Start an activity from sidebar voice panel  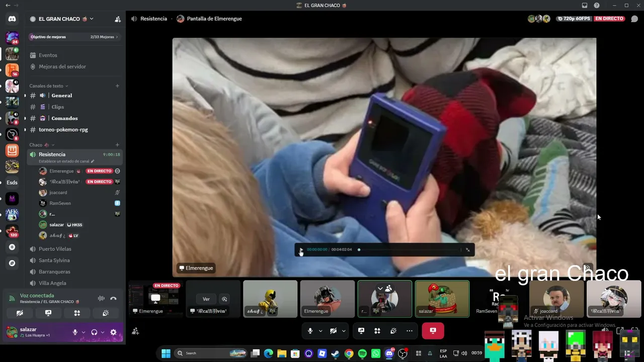(77, 313)
